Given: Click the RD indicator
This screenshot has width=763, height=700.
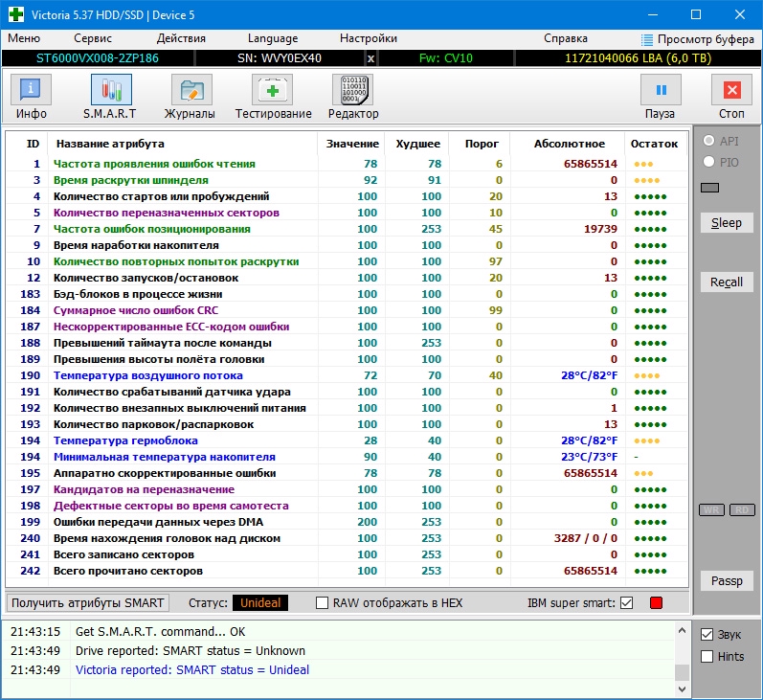Looking at the screenshot, I should click(742, 509).
